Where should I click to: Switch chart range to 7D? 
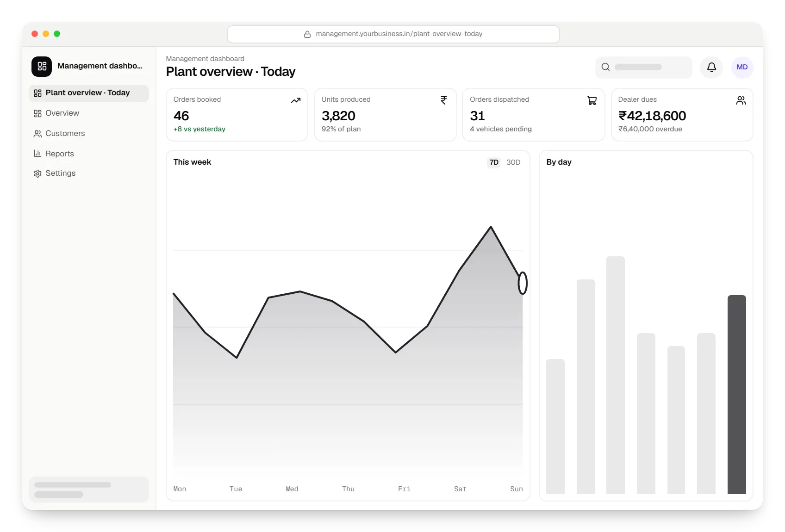494,162
